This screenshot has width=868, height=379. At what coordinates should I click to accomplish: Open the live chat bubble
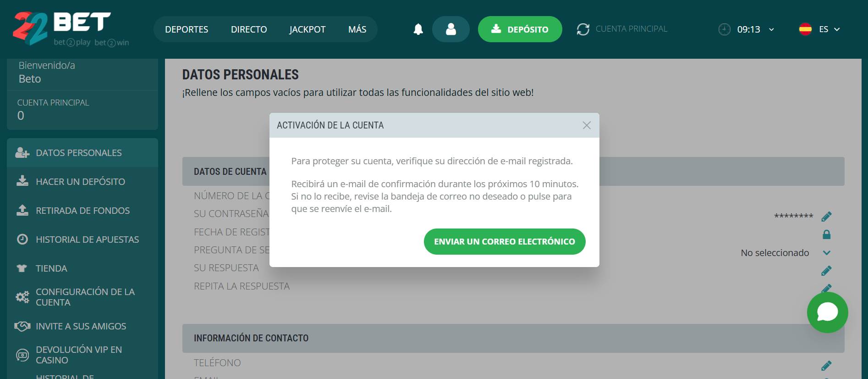(827, 312)
